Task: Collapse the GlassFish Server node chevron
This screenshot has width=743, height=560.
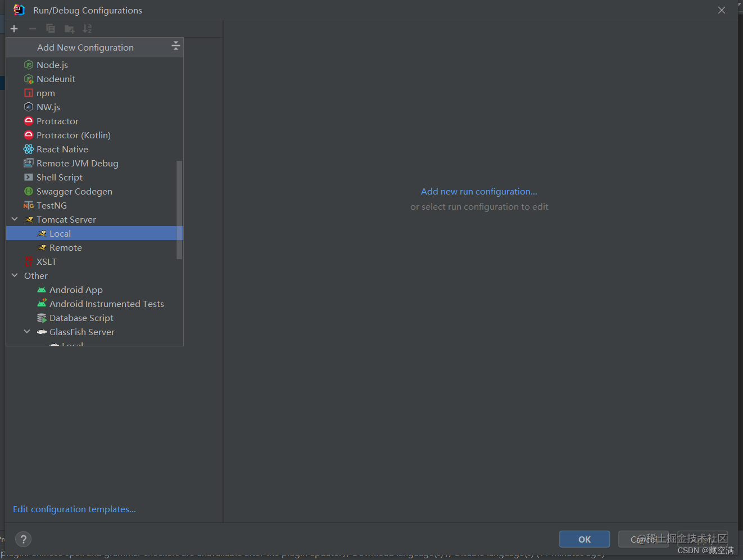Action: (27, 332)
